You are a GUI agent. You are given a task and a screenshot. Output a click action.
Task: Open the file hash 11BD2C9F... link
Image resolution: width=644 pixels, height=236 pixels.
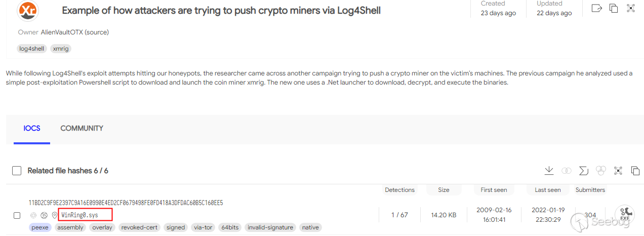coord(126,203)
